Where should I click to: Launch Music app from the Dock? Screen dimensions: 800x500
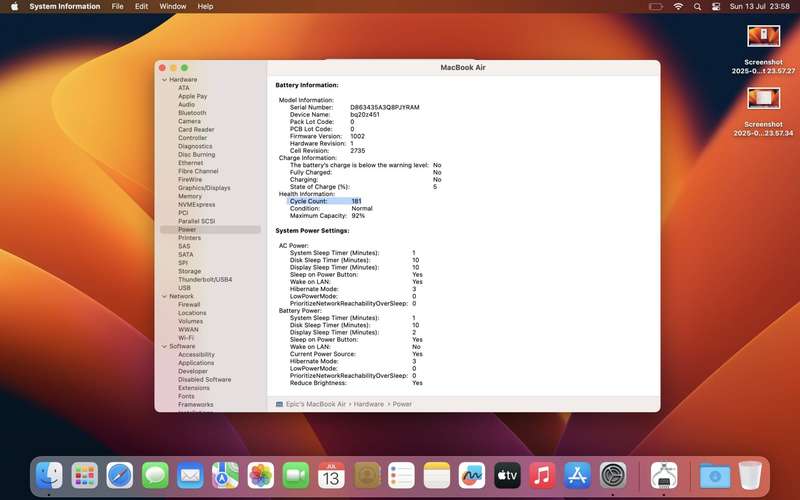click(542, 475)
